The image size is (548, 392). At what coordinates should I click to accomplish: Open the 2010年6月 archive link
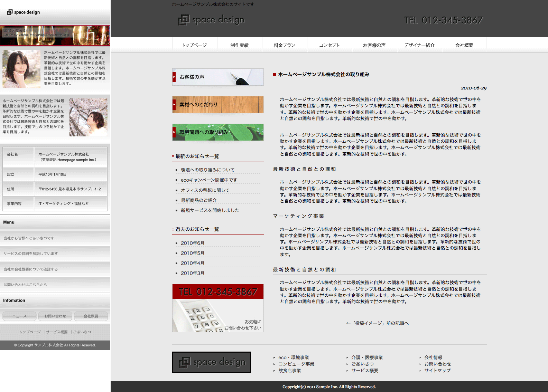[x=193, y=243]
